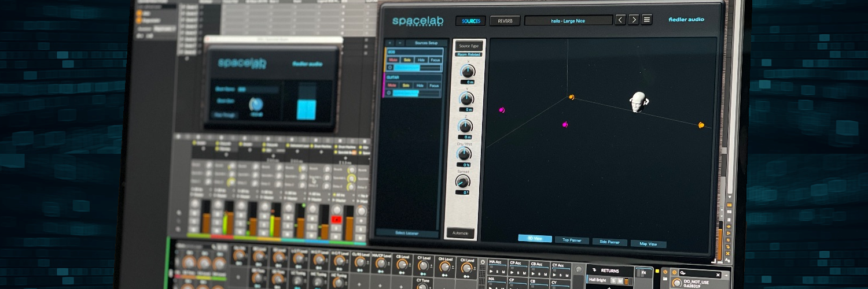The image size is (868, 289).
Task: Click the CY Level knob
Action: coord(422,266)
